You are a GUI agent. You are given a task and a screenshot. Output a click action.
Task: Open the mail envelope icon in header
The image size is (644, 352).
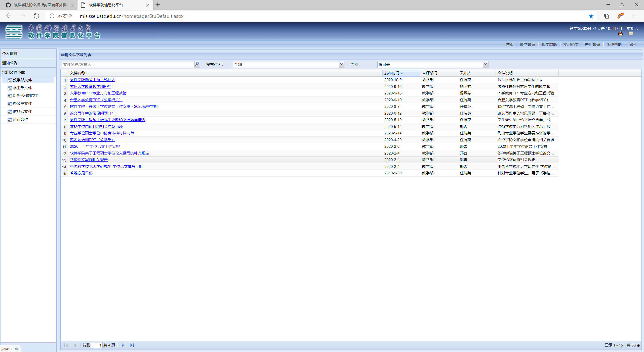coord(631,33)
